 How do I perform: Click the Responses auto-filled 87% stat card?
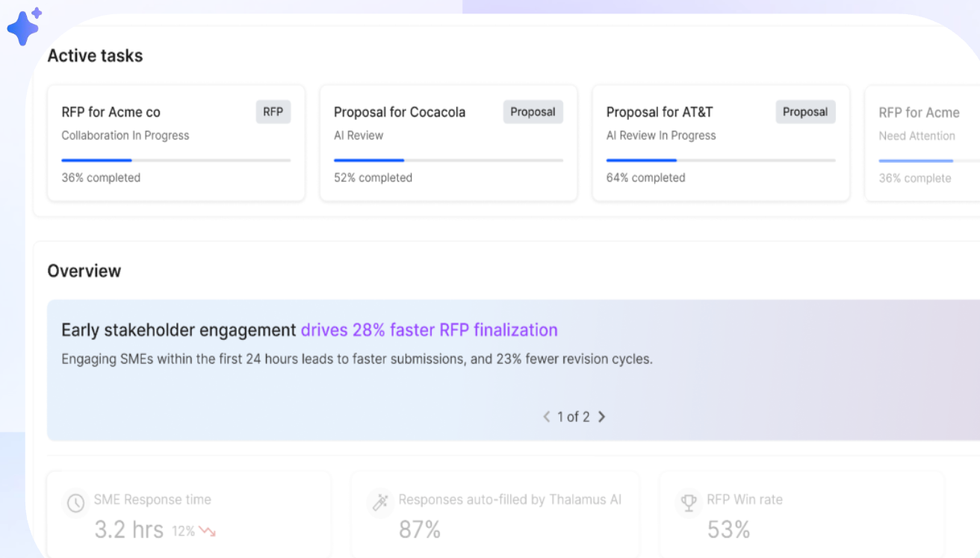494,515
